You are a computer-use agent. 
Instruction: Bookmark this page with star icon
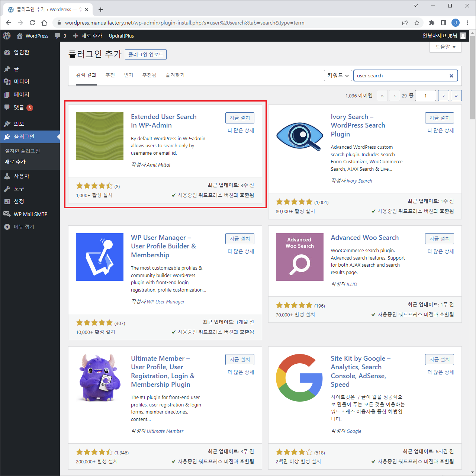[x=417, y=23]
